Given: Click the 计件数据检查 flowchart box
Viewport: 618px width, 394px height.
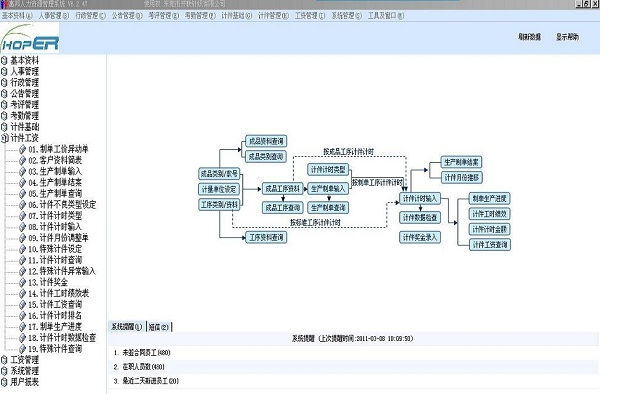Looking at the screenshot, I should [420, 217].
